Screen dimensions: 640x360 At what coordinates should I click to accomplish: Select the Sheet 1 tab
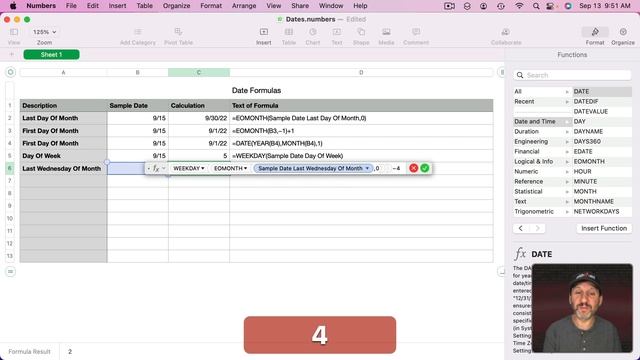click(51, 54)
